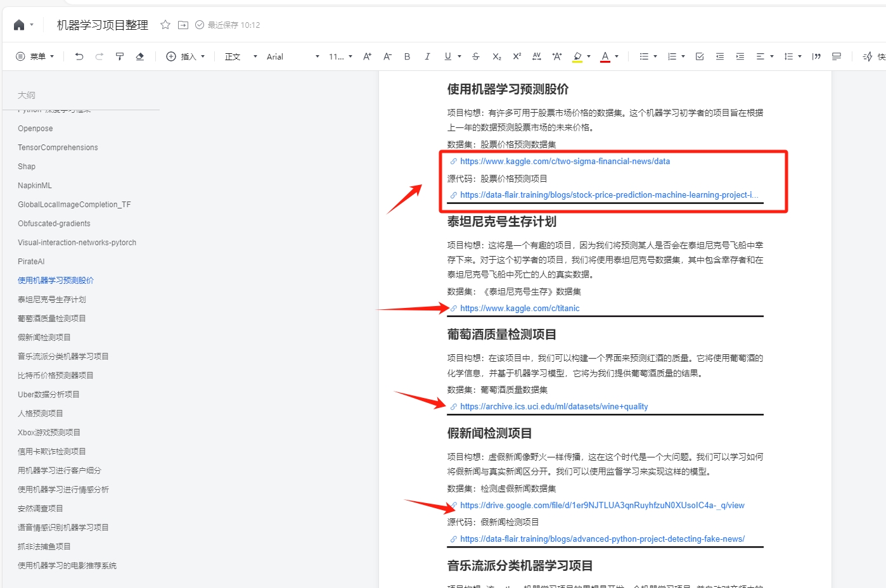
Task: Insert a divider line icon
Action: pyautogui.click(x=837, y=56)
